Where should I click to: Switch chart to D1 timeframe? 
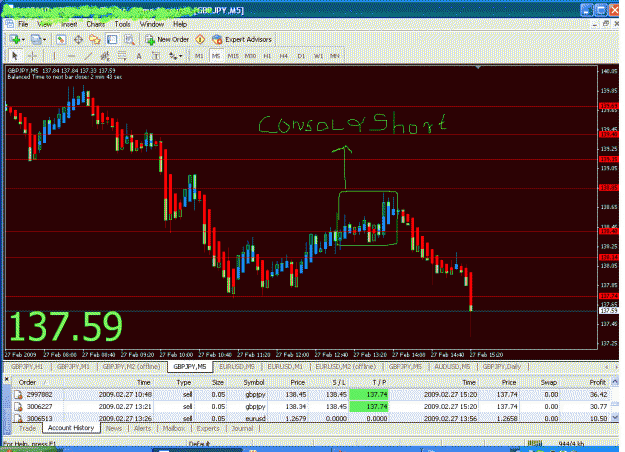tap(301, 56)
